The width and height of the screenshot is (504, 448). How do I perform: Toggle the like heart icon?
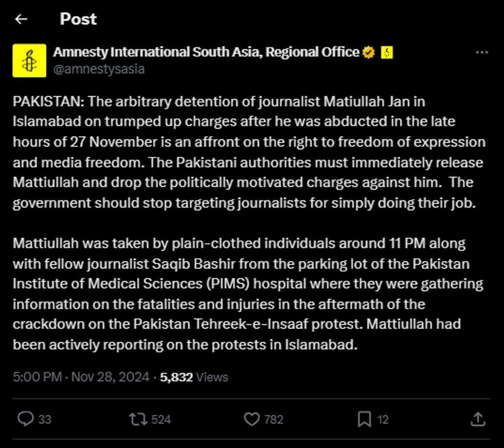251,419
